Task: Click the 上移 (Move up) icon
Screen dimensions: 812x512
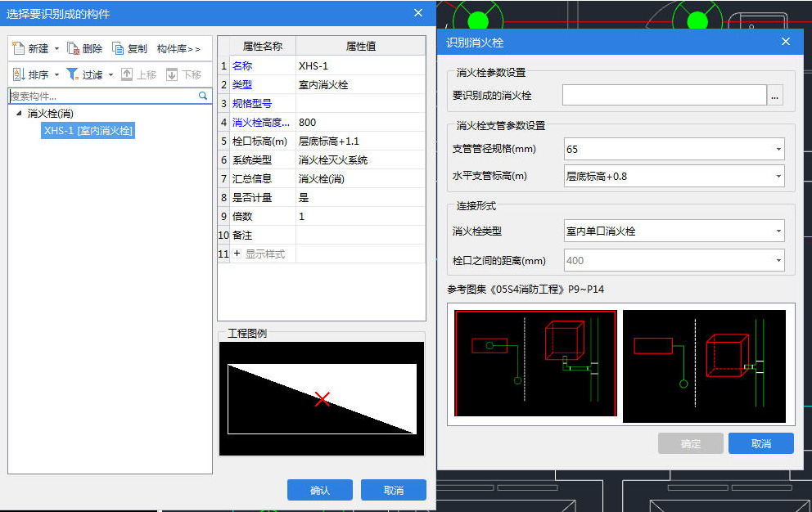Action: (127, 74)
